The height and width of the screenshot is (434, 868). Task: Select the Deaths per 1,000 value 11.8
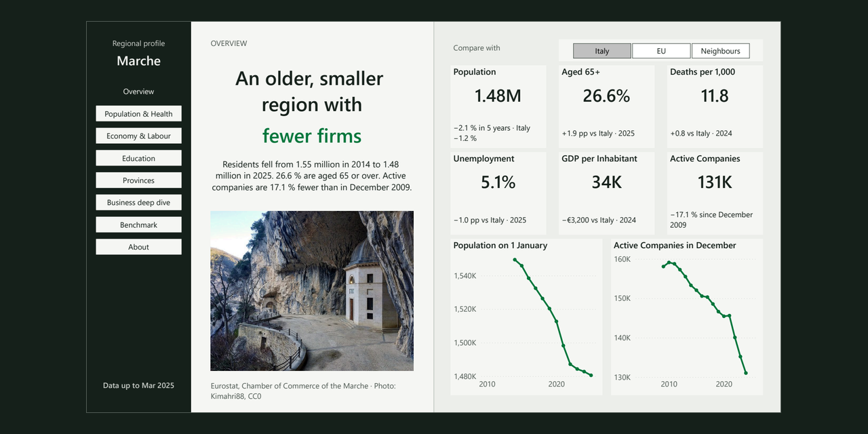pos(715,96)
